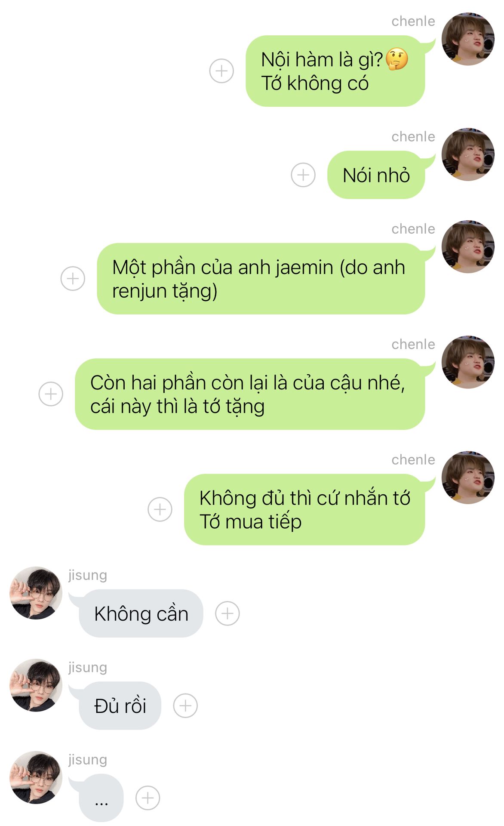504x826 pixels.
Task: Tap plus icon beside "Nội hàm là gì?" message
Action: tap(221, 71)
